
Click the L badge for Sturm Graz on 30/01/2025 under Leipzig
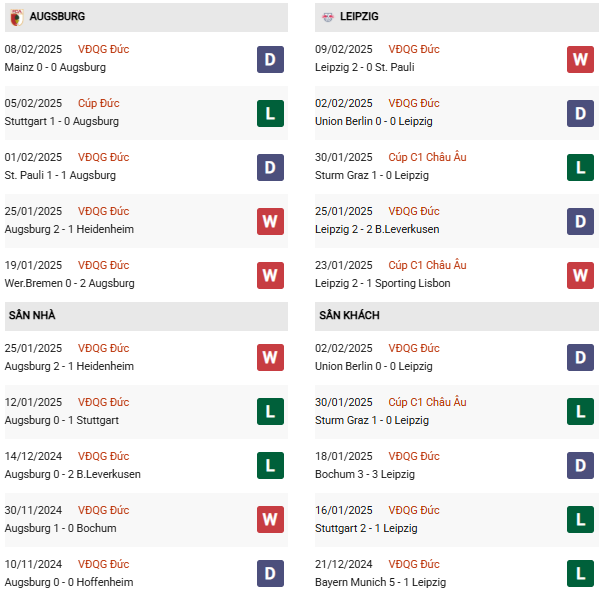pos(581,167)
